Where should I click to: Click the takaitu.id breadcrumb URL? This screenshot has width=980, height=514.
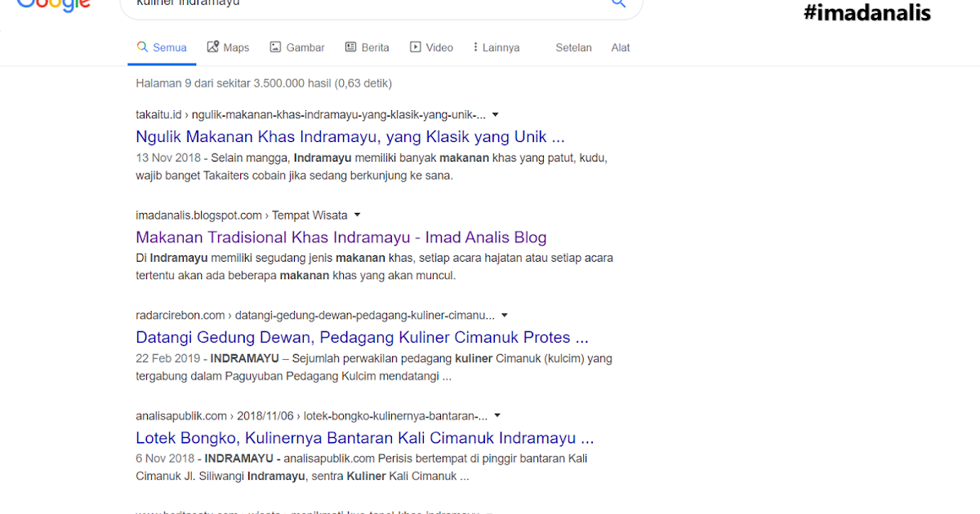310,115
